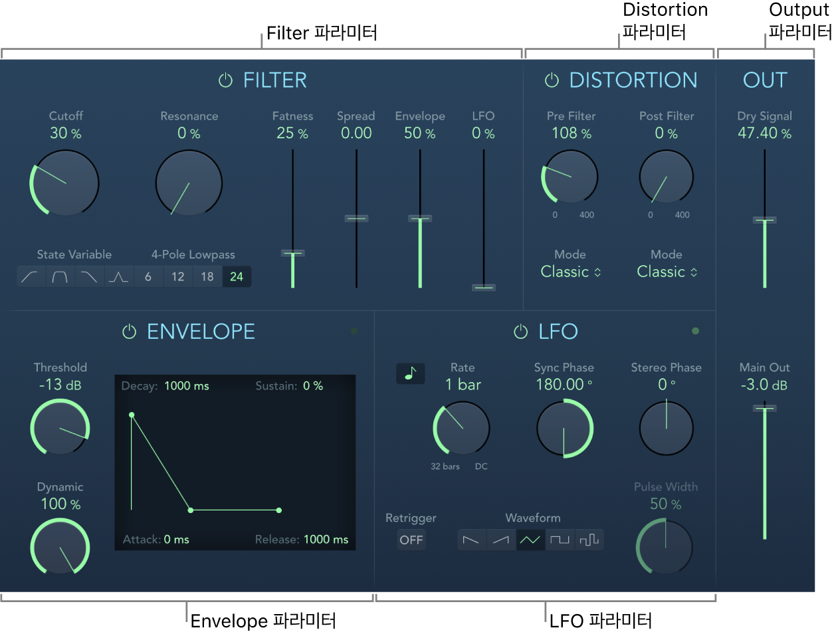Toggle the Distortion section power button
This screenshot has height=638, width=840.
[552, 80]
